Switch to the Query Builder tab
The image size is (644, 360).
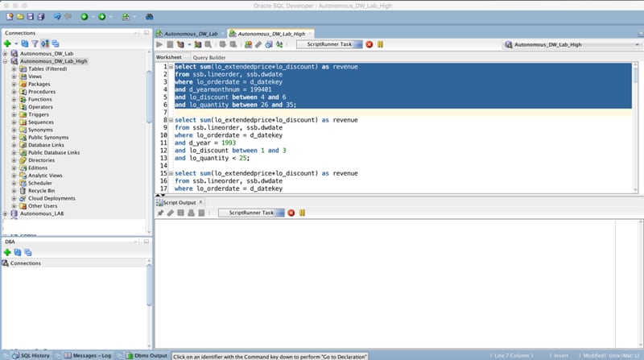point(208,57)
